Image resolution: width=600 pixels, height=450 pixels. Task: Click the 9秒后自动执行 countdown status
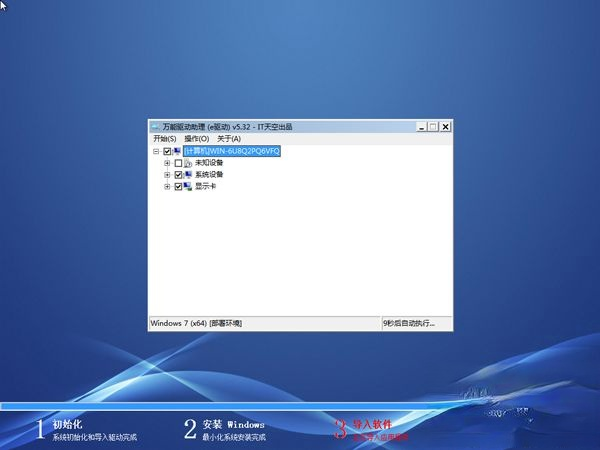click(409, 323)
